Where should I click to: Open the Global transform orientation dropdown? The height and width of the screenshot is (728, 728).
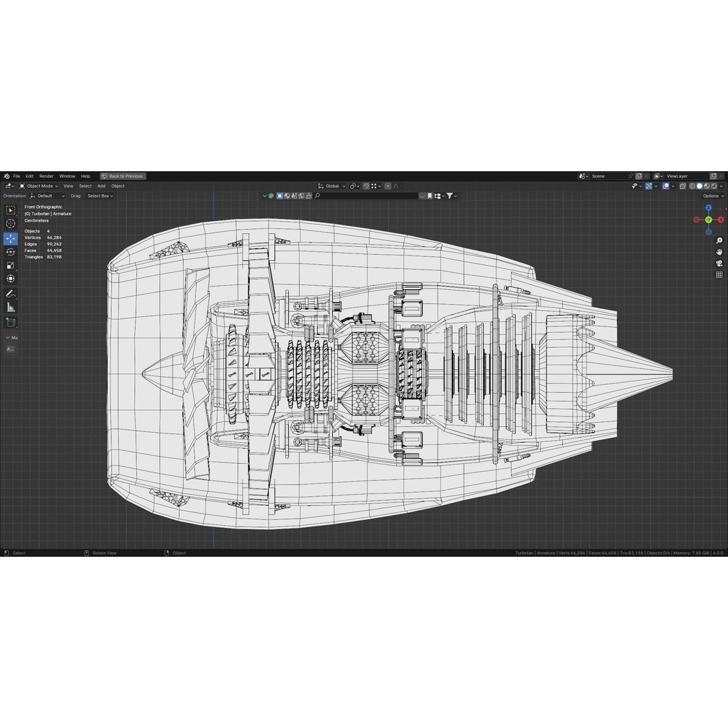332,185
